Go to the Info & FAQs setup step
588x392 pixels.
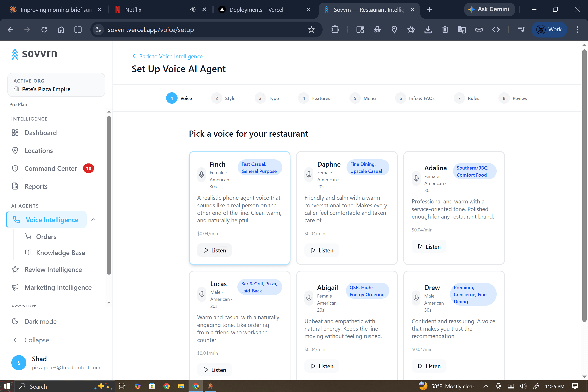(422, 98)
